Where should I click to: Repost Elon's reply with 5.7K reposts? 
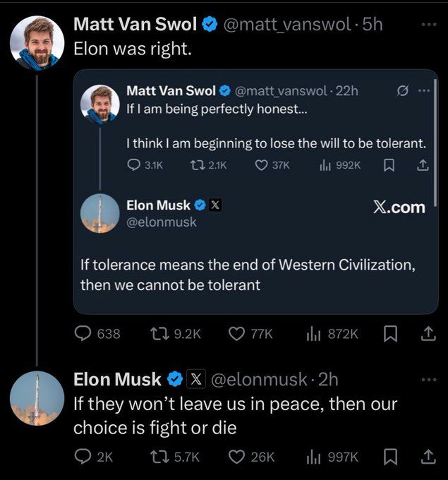(x=162, y=457)
